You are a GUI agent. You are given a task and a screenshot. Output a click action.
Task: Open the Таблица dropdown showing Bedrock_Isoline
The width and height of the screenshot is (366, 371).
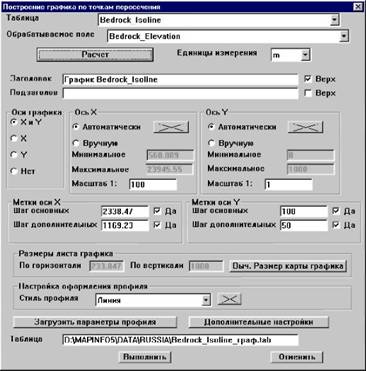pyautogui.click(x=334, y=20)
